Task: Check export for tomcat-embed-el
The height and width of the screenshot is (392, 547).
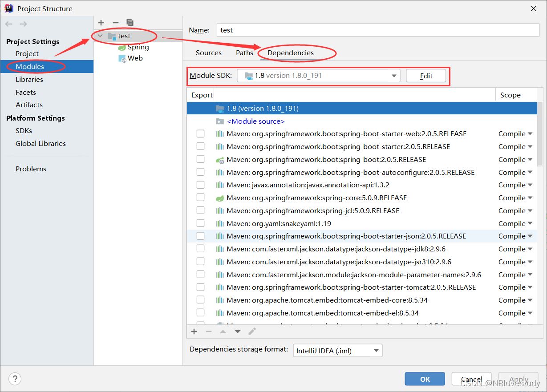Action: pyautogui.click(x=200, y=313)
